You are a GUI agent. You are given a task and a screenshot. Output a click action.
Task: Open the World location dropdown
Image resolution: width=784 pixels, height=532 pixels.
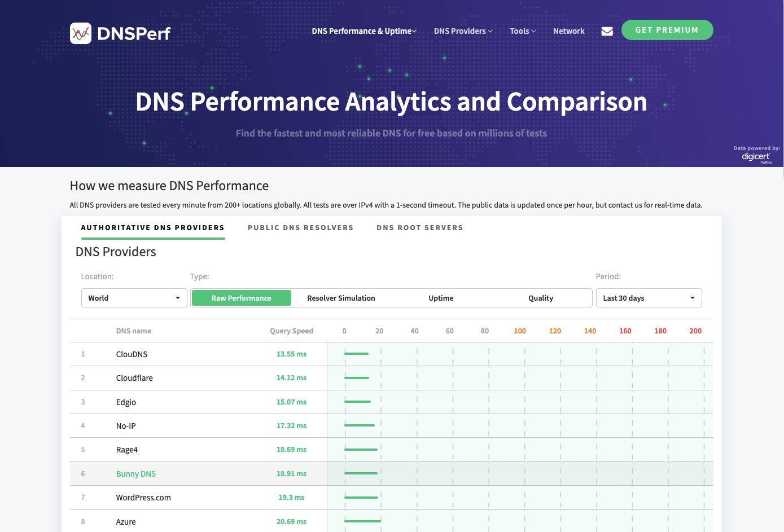coord(134,298)
